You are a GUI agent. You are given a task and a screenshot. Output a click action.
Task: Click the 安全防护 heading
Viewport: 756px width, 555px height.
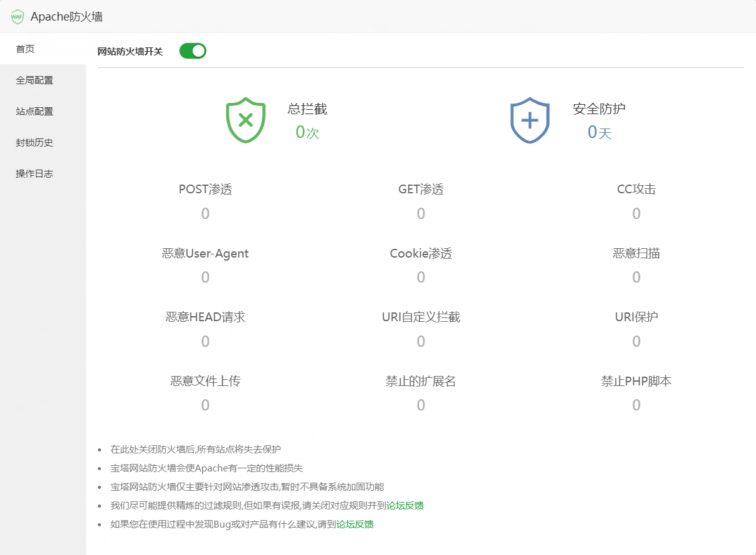click(599, 109)
